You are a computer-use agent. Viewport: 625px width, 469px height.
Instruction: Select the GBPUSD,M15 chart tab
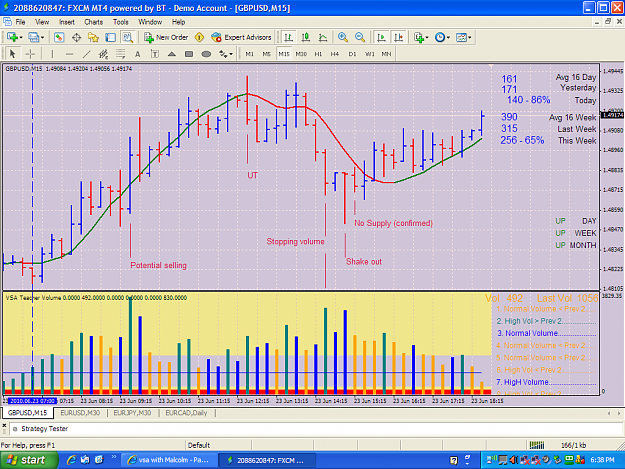click(27, 413)
